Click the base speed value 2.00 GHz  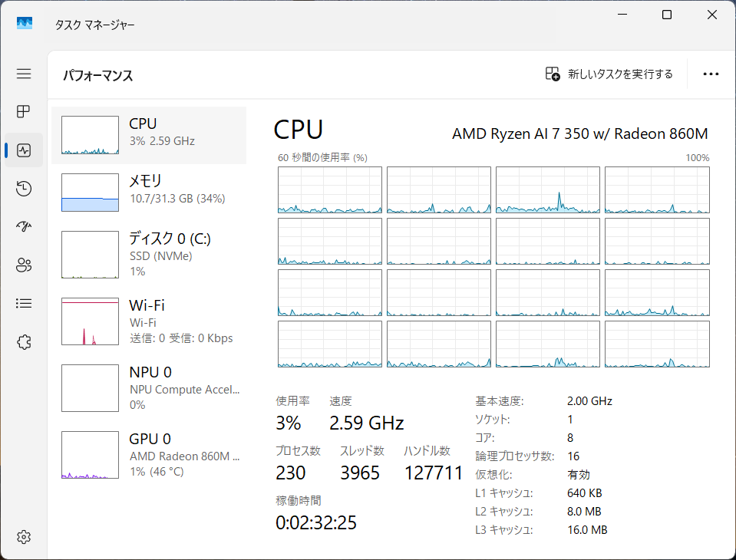[x=589, y=401]
